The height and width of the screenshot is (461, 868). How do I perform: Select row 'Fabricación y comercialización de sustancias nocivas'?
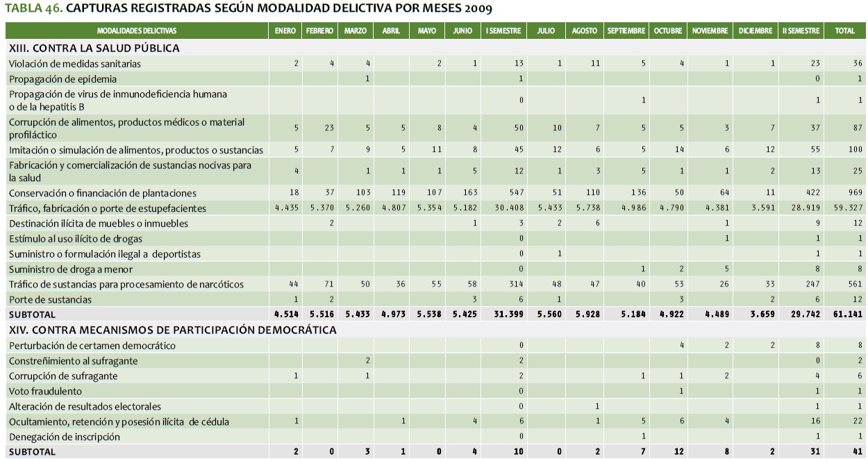(435, 171)
